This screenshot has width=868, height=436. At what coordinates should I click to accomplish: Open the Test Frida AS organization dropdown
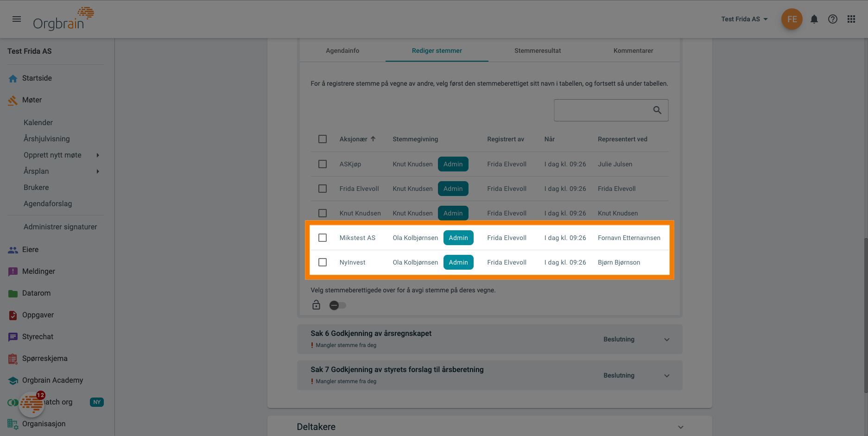pyautogui.click(x=744, y=19)
